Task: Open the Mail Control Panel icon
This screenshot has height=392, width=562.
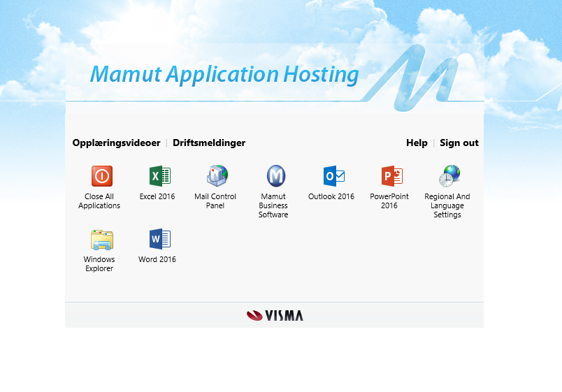Action: 217,175
